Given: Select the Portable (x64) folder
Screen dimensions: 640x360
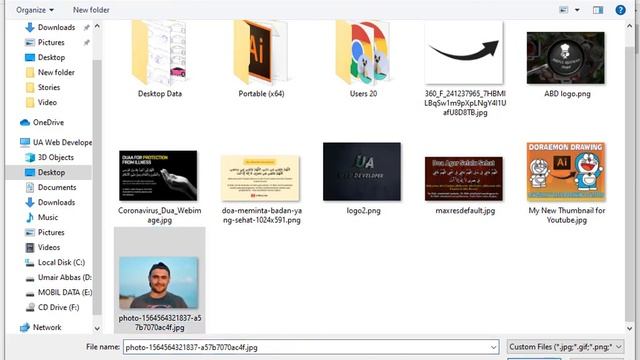Looking at the screenshot, I should [261, 59].
